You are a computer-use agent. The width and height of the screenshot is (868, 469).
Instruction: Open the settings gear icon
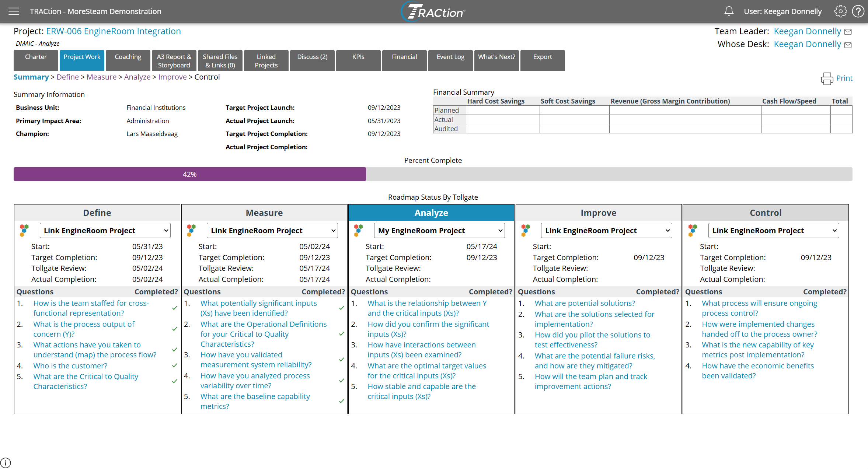(840, 11)
